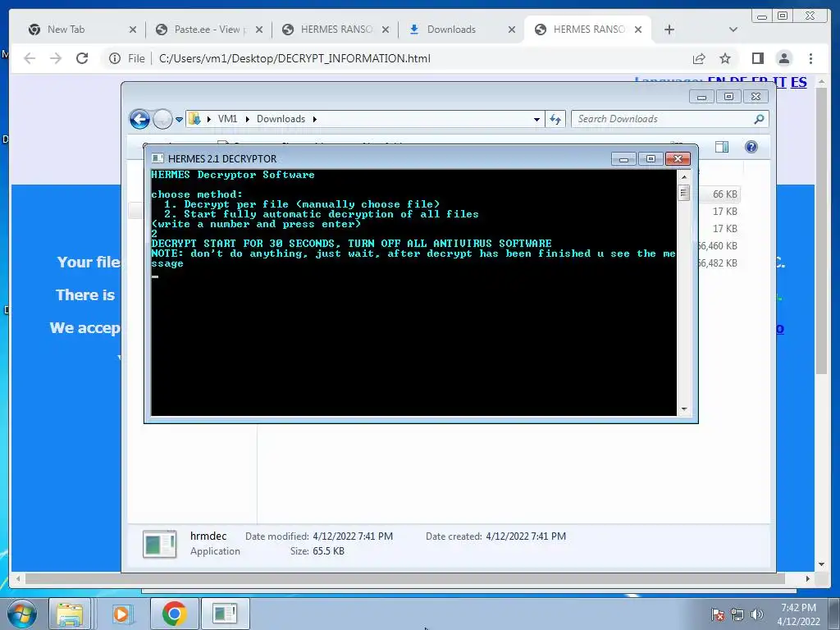The height and width of the screenshot is (630, 840).
Task: Click the Chrome address bar URL
Action: [x=294, y=58]
